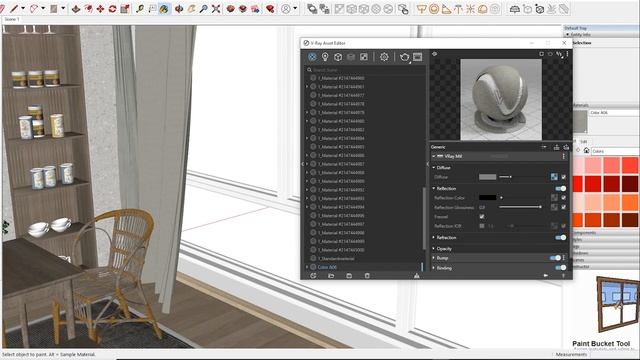
Task: Open Materials category in V-Ray Asset Editor
Action: pyautogui.click(x=312, y=57)
